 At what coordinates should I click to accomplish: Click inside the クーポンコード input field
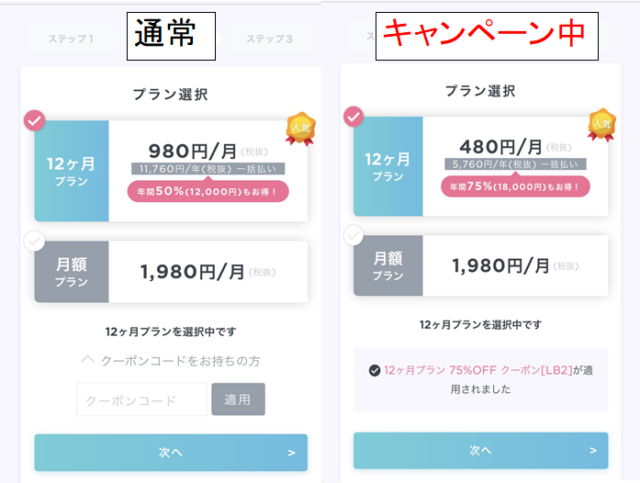tap(142, 399)
